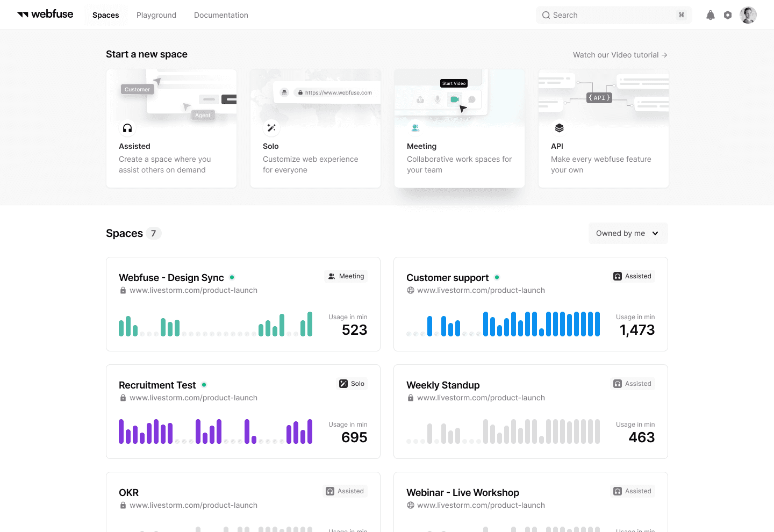Click lock icon under Weekly Standup
Image resolution: width=774 pixels, height=532 pixels.
pos(411,398)
